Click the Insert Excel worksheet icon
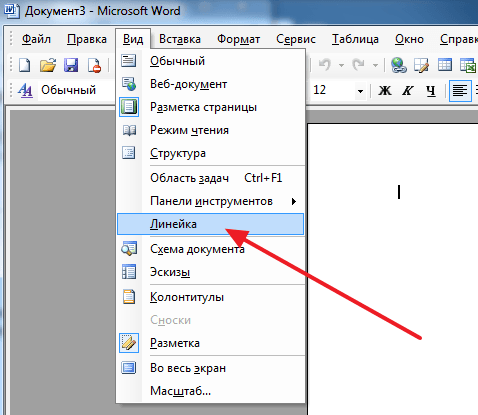Image resolution: width=478 pixels, height=415 pixels. point(467,65)
